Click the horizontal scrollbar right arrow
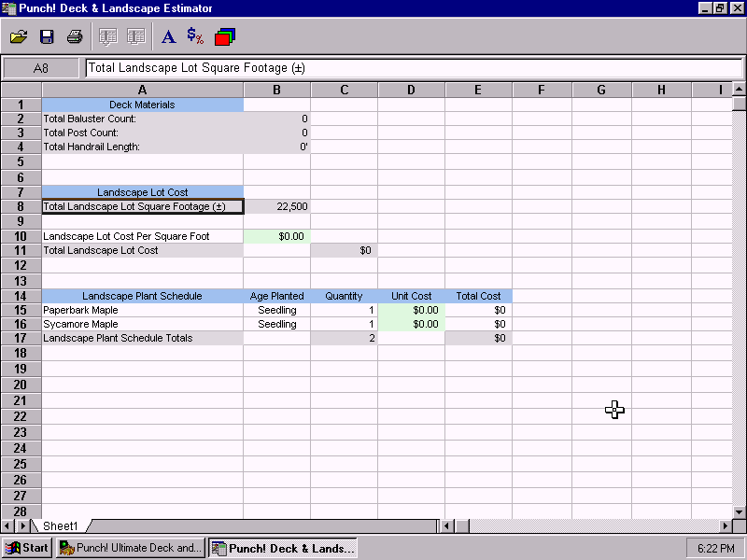Screen dimensions: 747x560 tap(726, 526)
